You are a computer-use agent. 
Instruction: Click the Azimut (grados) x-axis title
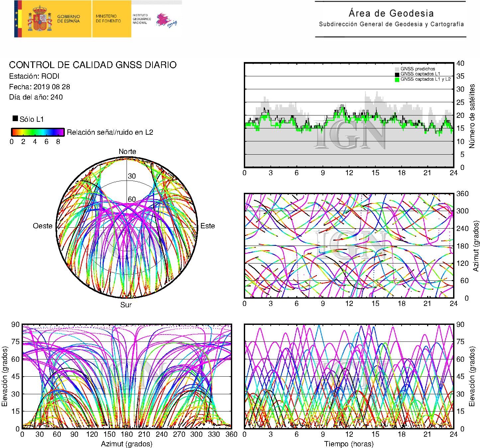pyautogui.click(x=127, y=444)
